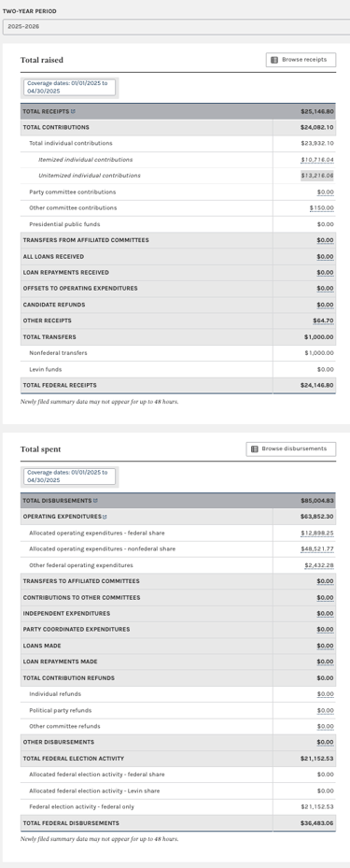The height and width of the screenshot is (868, 350).
Task: Open the Total raised coverage dates selector
Action: pos(69,87)
